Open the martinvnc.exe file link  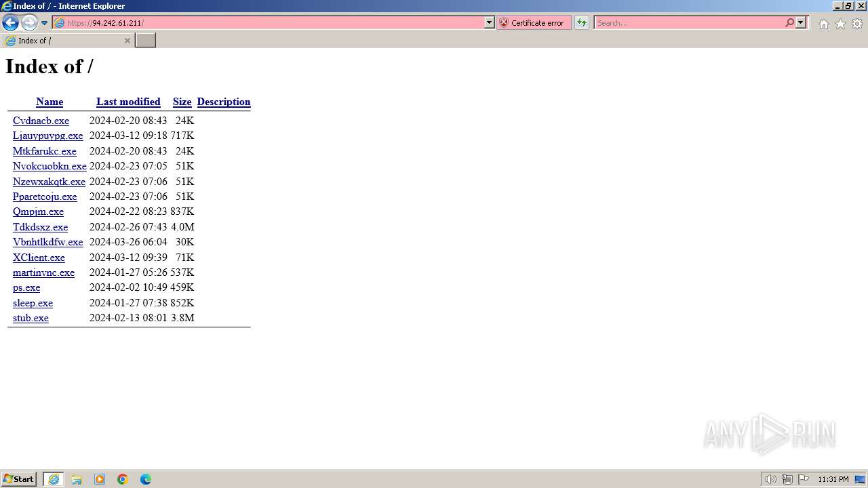pyautogui.click(x=43, y=272)
